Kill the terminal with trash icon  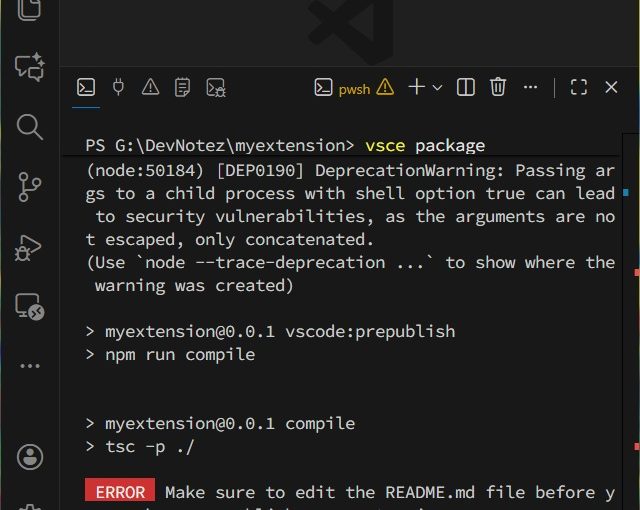(x=498, y=87)
